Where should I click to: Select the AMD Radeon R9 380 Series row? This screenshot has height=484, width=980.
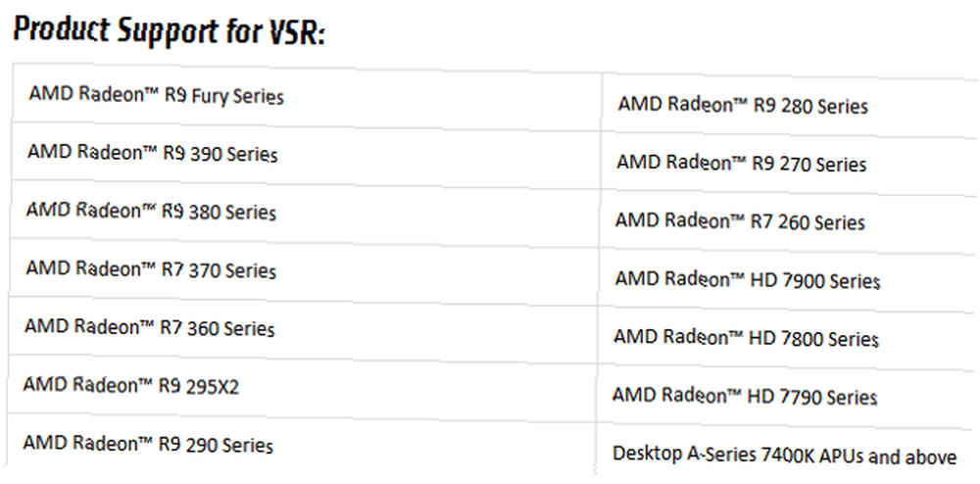click(305, 211)
